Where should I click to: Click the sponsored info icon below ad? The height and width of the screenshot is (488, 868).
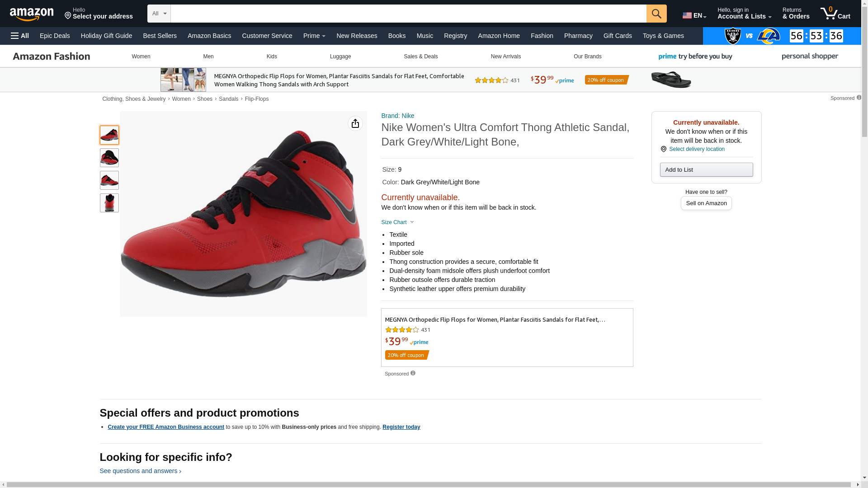413,373
